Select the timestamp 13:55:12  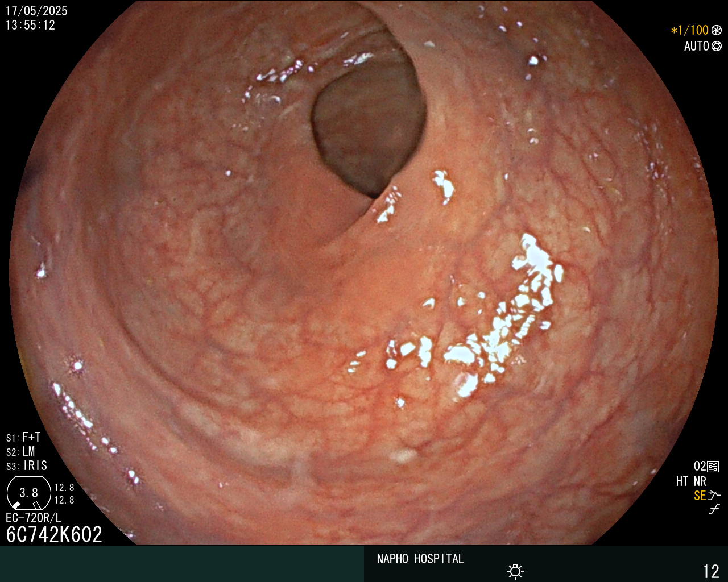point(30,25)
